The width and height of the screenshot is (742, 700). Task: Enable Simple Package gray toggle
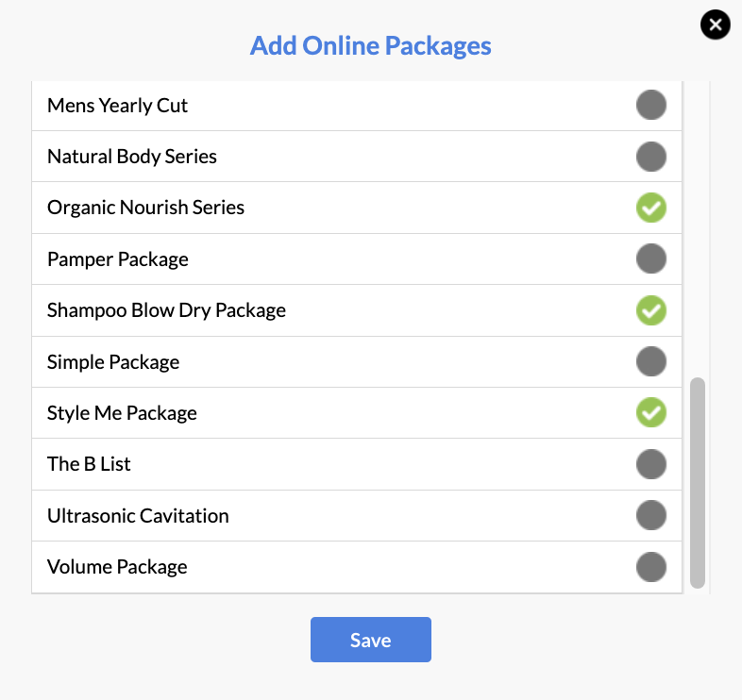[651, 361]
